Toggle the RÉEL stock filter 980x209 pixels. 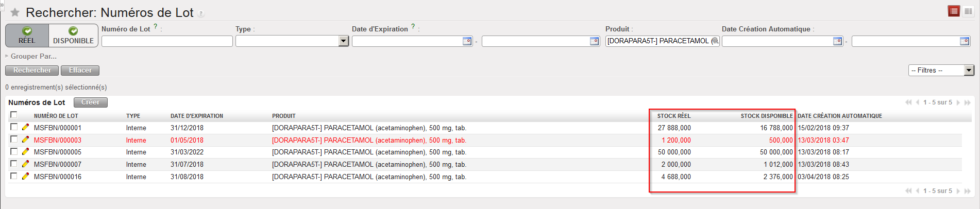pos(27,36)
